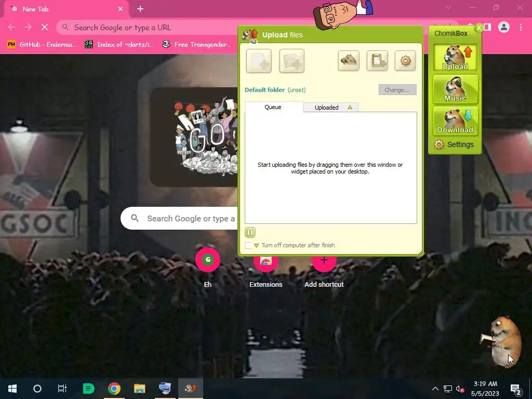The image size is (532, 399).
Task: Enable Turn off computer after finish checkbox
Action: coord(248,245)
